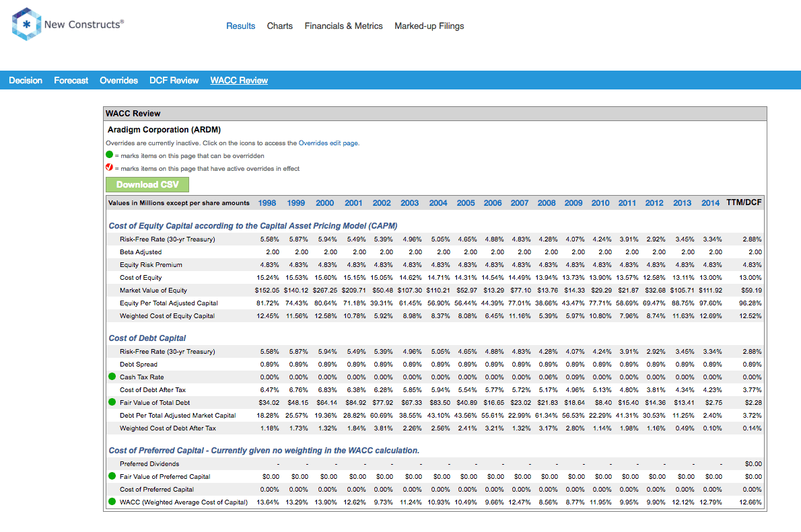Click the 2013 year column header

coord(683,203)
